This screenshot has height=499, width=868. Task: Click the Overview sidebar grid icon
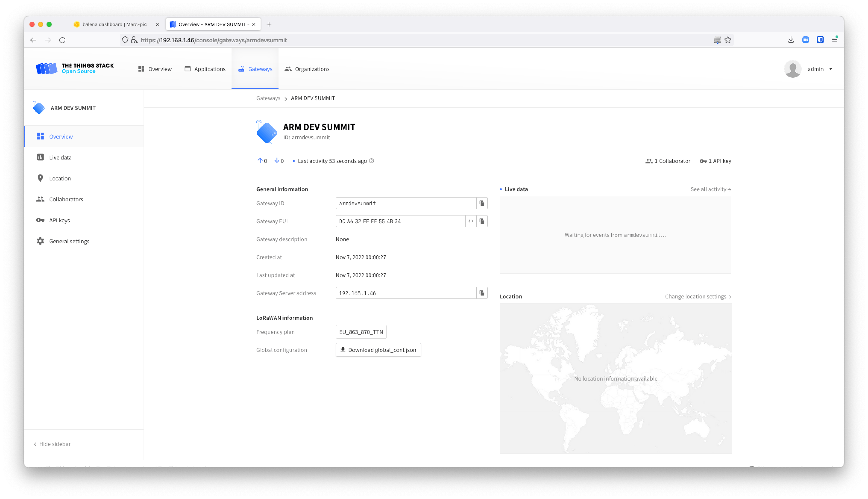pyautogui.click(x=40, y=136)
